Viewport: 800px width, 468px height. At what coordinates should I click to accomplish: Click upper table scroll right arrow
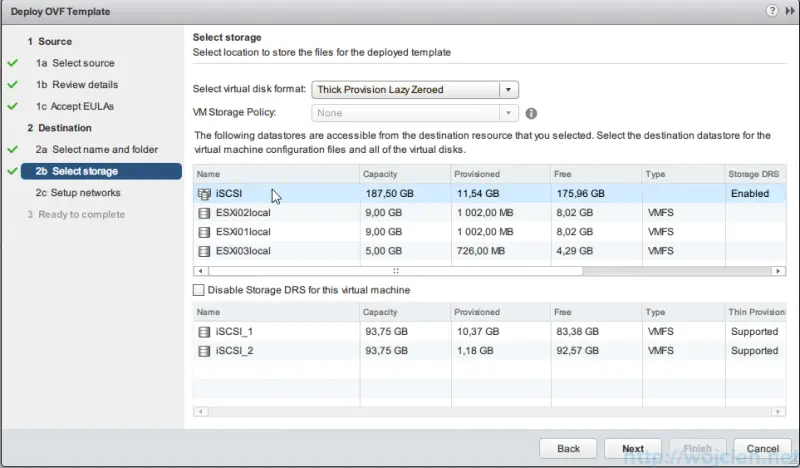778,271
